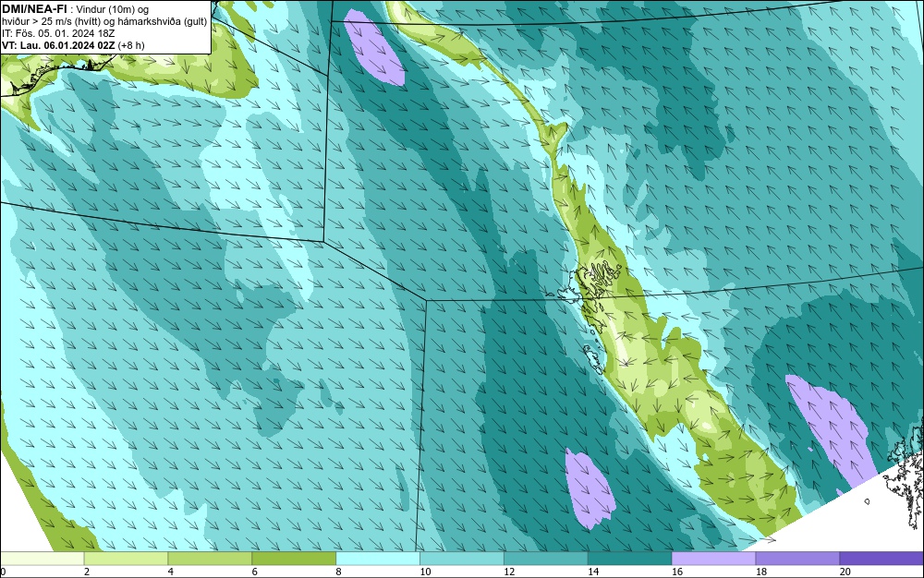Image resolution: width=924 pixels, height=578 pixels.
Task: Click the darkest purple legend swatch above 20
Action: (881, 559)
